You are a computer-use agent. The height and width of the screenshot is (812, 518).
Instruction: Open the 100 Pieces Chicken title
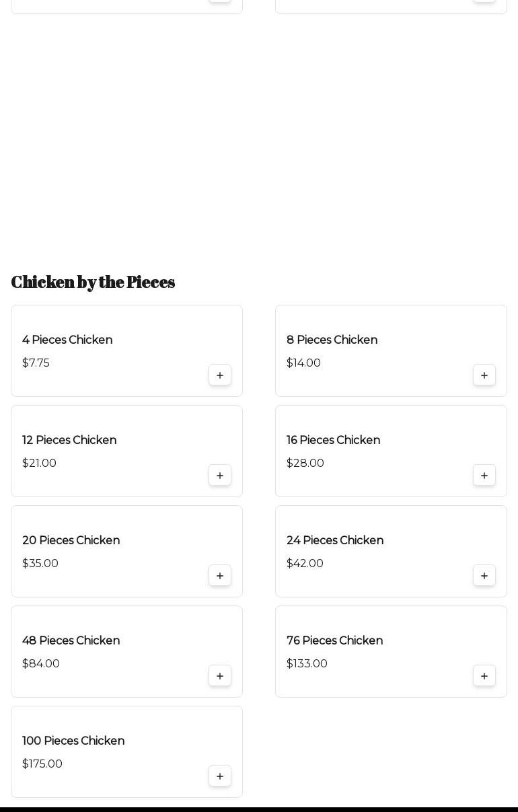coord(73,741)
